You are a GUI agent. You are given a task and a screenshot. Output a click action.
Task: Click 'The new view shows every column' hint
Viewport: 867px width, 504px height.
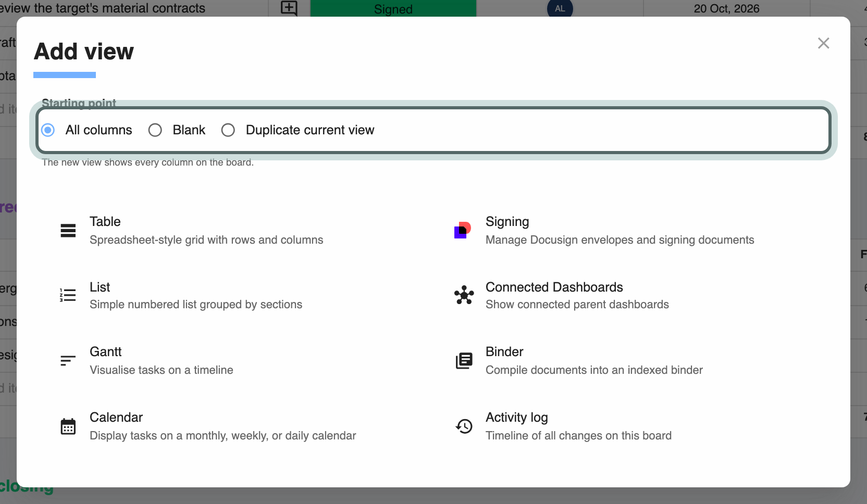coord(148,162)
